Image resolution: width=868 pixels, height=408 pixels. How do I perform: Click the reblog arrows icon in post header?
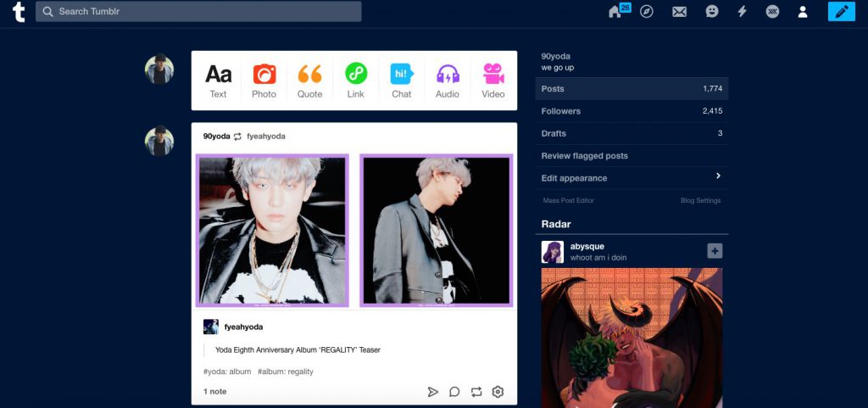237,137
